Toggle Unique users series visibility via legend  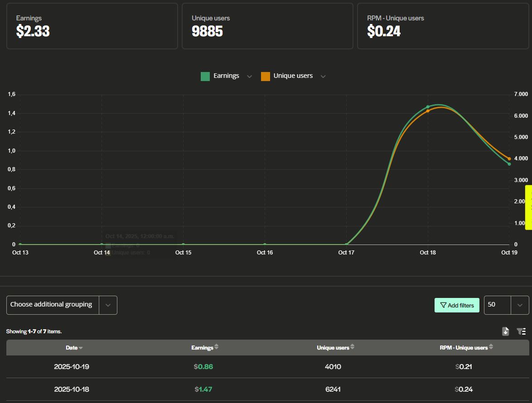(293, 76)
